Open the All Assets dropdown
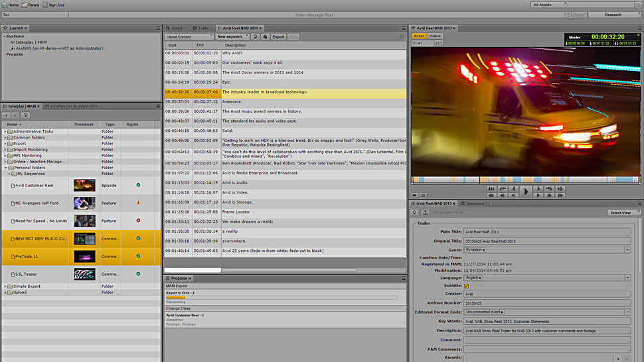This screenshot has width=644, height=362. pyautogui.click(x=548, y=5)
